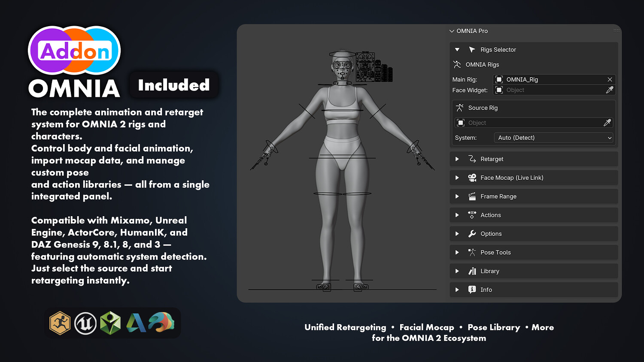Use the Face Widget eyedropper picker
This screenshot has width=644, height=362.
(x=610, y=90)
